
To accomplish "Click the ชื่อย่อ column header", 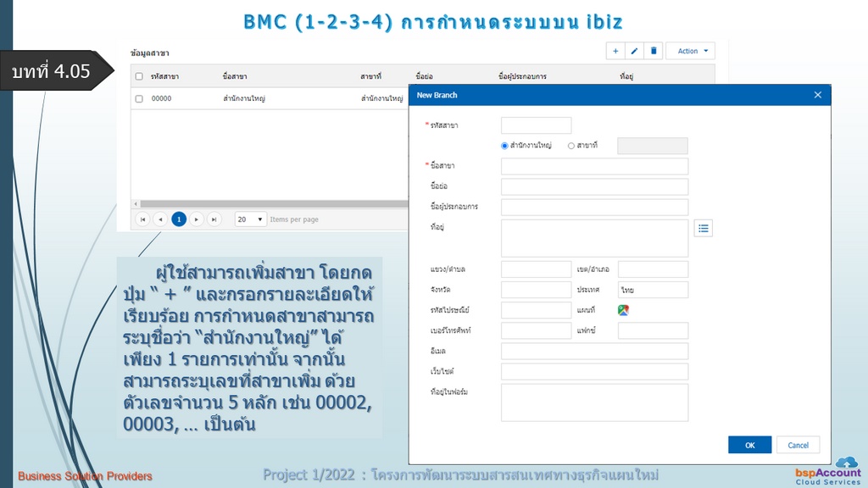I will pyautogui.click(x=424, y=76).
